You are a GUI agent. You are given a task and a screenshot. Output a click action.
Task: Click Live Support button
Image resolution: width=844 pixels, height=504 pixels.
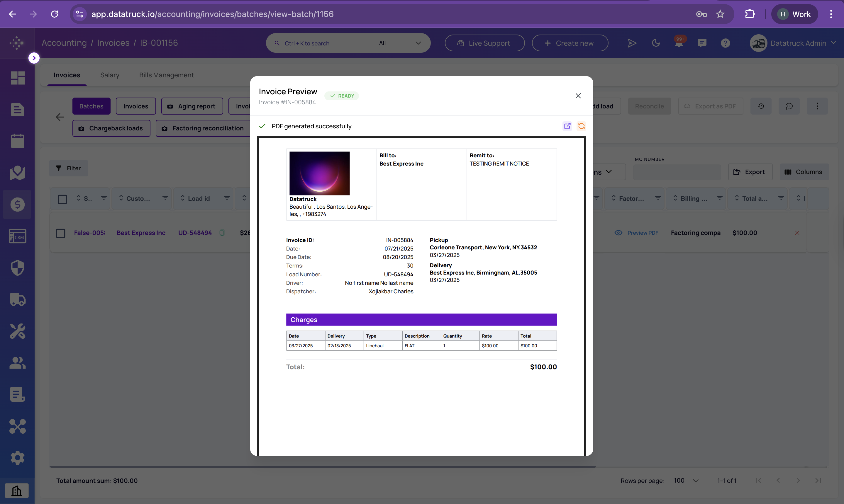pyautogui.click(x=484, y=43)
